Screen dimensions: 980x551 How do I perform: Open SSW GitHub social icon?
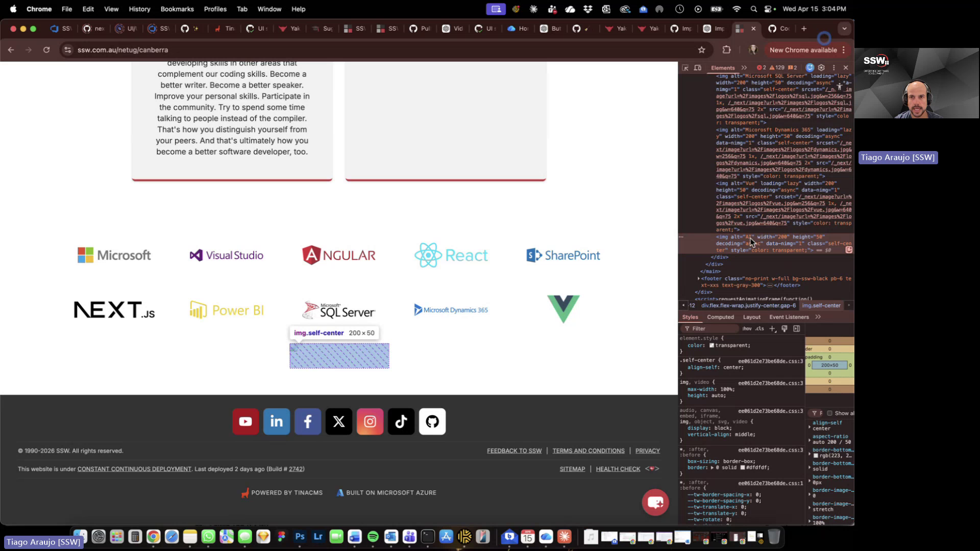click(432, 421)
